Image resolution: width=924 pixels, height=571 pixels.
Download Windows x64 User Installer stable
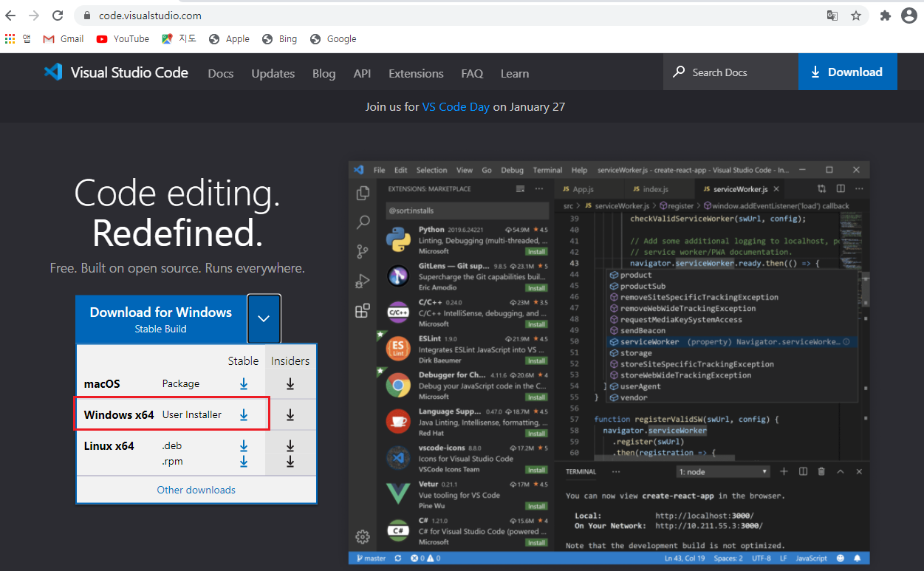[244, 415]
